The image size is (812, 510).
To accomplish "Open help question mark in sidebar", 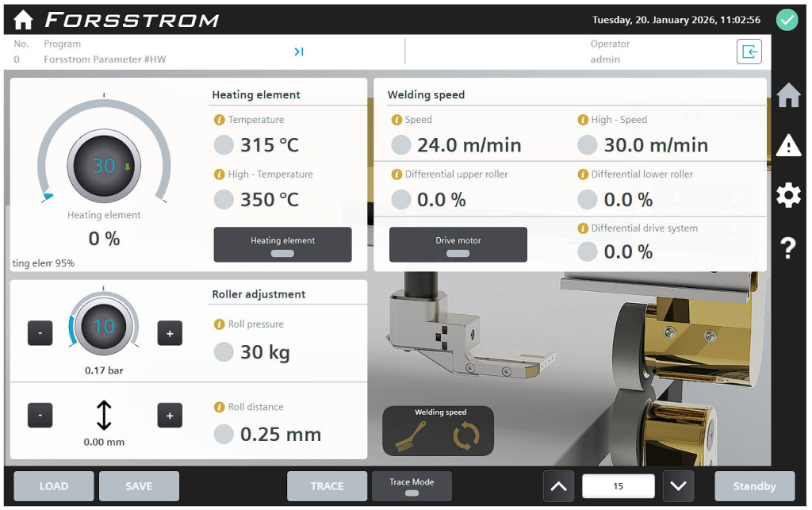I will pyautogui.click(x=788, y=248).
